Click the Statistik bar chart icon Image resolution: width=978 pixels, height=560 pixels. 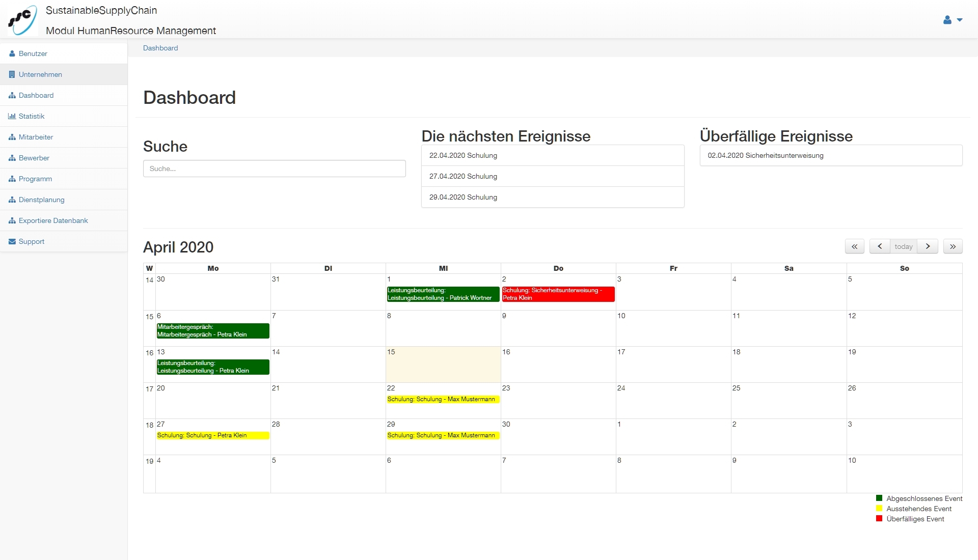12,116
